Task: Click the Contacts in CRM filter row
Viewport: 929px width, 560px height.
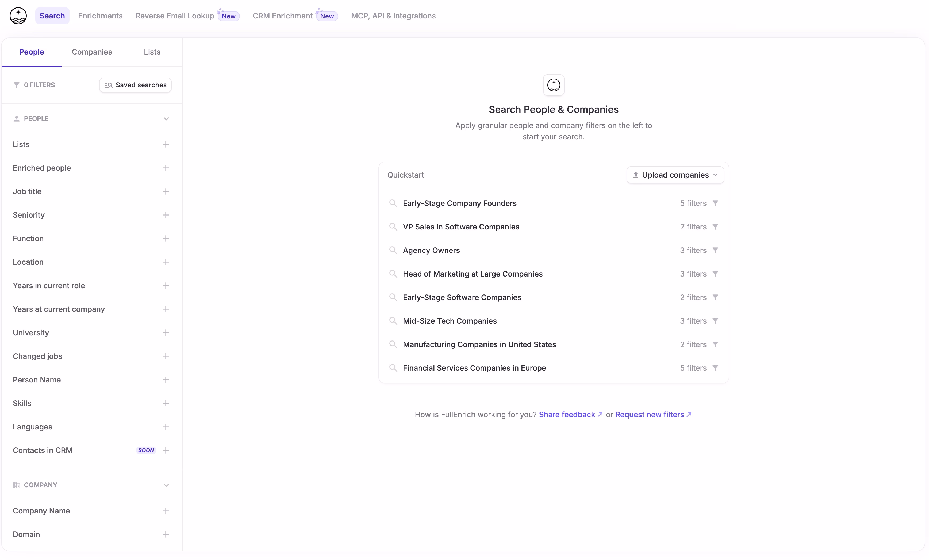Action: click(91, 450)
